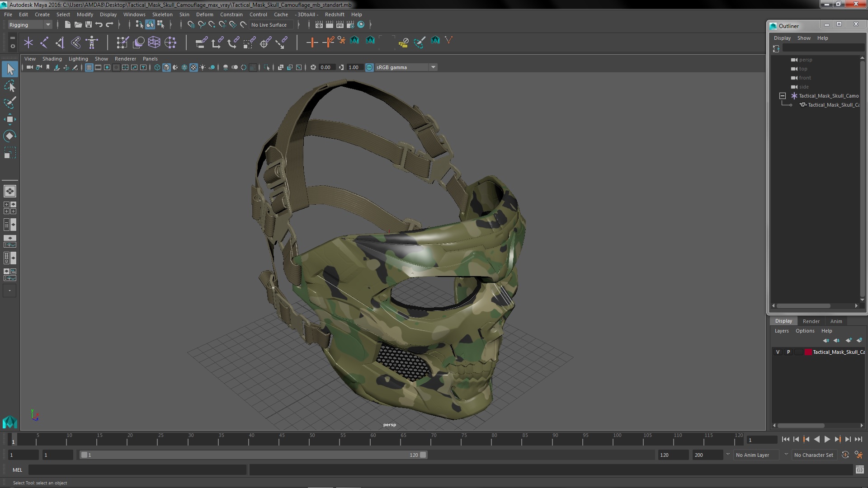
Task: Click frame 60 on the time slider
Action: (373, 439)
